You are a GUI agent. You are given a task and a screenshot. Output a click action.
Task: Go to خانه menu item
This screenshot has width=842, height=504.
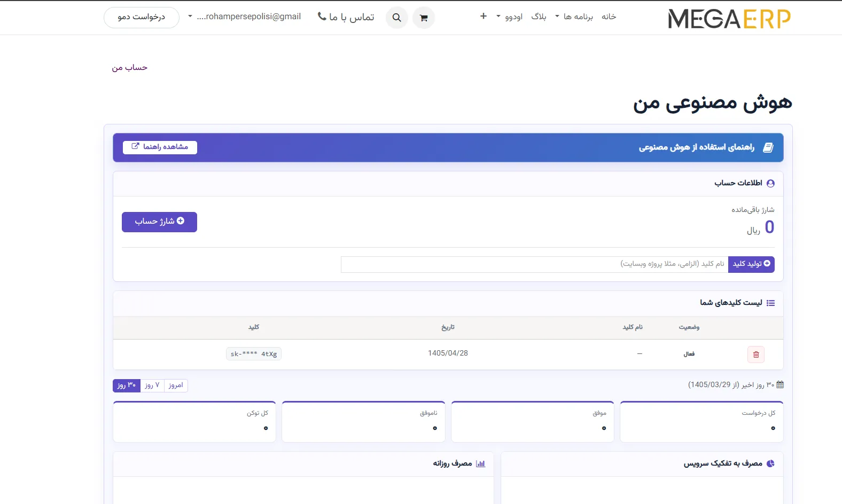coord(609,17)
